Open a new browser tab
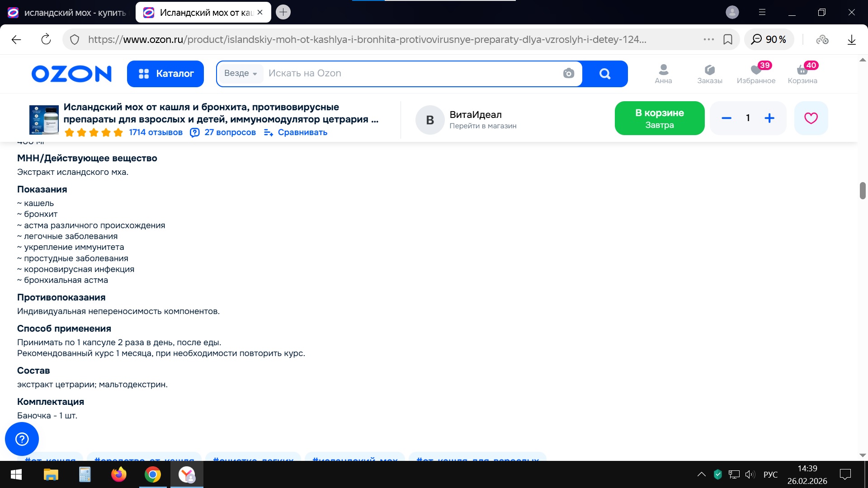 (283, 12)
